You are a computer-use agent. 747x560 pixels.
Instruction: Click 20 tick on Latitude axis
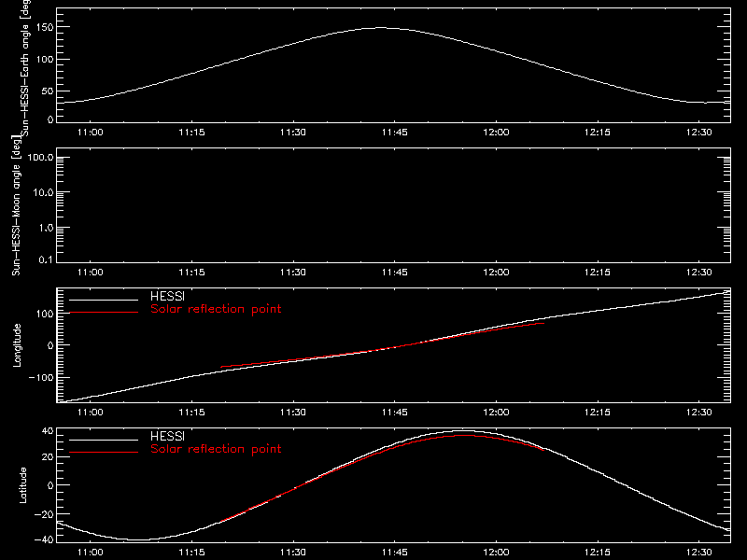tap(48, 457)
